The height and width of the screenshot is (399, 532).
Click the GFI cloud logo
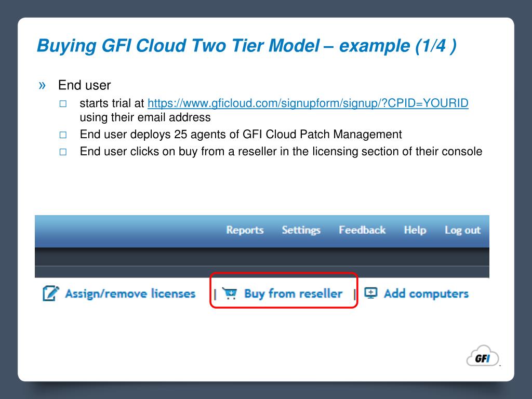point(483,356)
